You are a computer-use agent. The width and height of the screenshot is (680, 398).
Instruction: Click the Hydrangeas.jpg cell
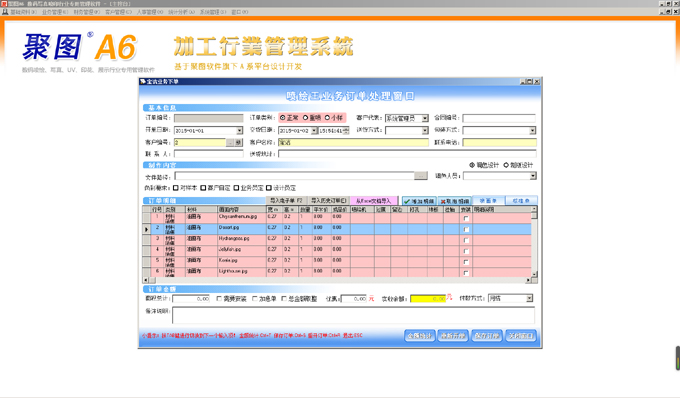[x=242, y=240]
